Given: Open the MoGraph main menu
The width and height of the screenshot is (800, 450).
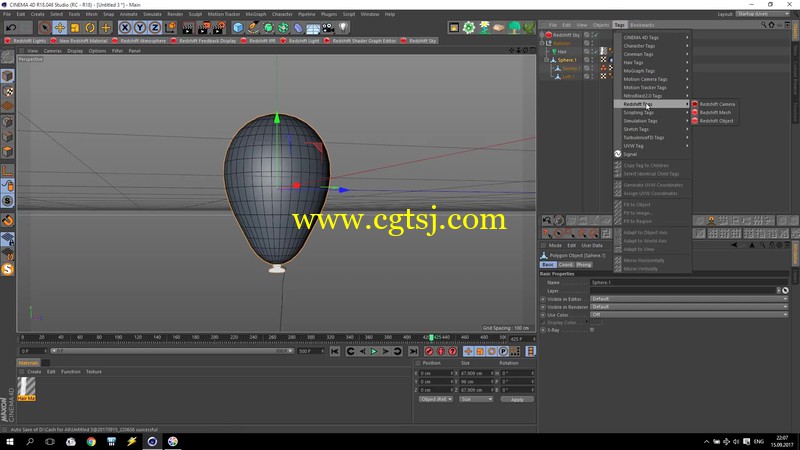Looking at the screenshot, I should (x=256, y=14).
